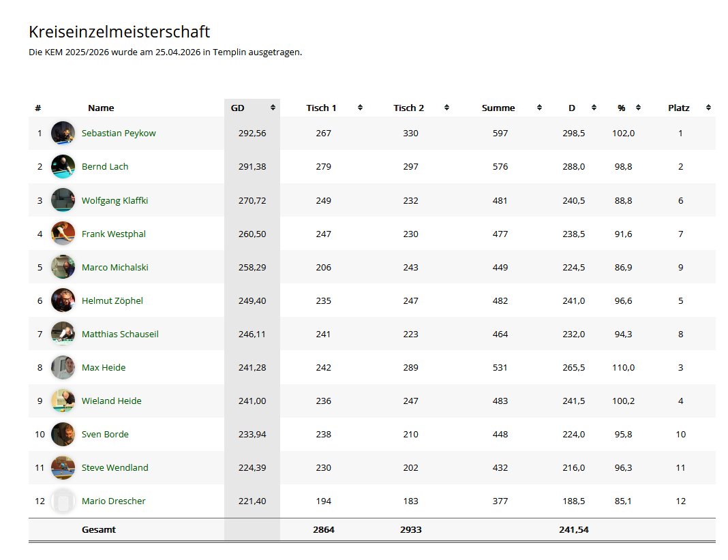Go to Wieland Heide's profile
728x560 pixels.
pyautogui.click(x=111, y=401)
